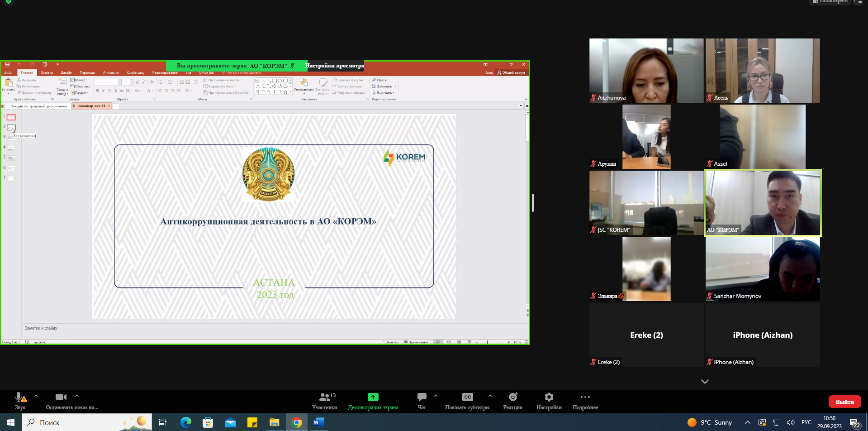The height and width of the screenshot is (431, 868).
Task: Click the Windows search box (Поиск)
Action: coord(86,422)
